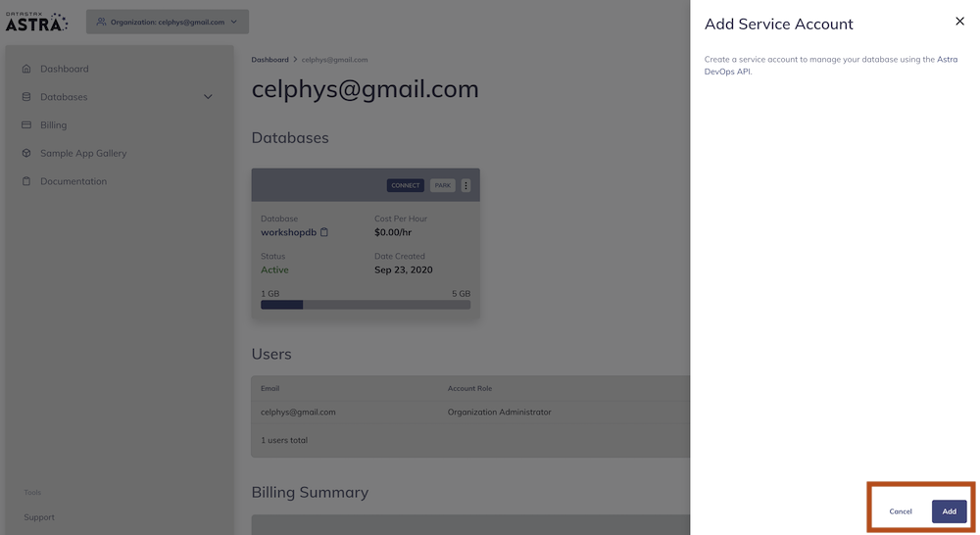The image size is (980, 535).
Task: Click the Dashboard home icon in sidebar
Action: pyautogui.click(x=26, y=70)
